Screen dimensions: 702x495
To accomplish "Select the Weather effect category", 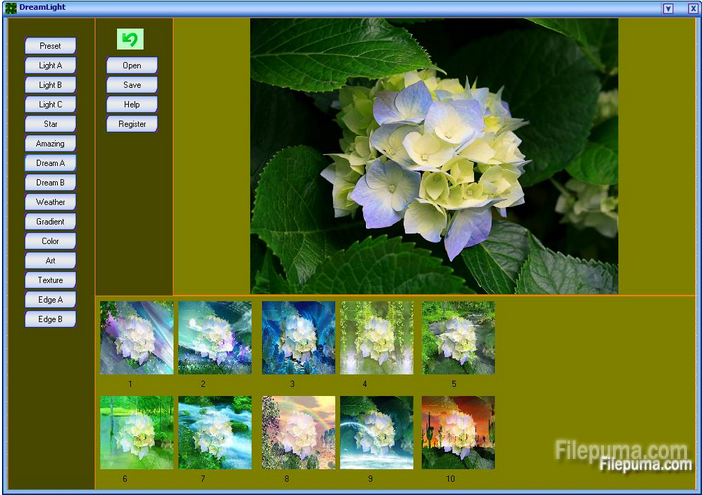I will [50, 202].
